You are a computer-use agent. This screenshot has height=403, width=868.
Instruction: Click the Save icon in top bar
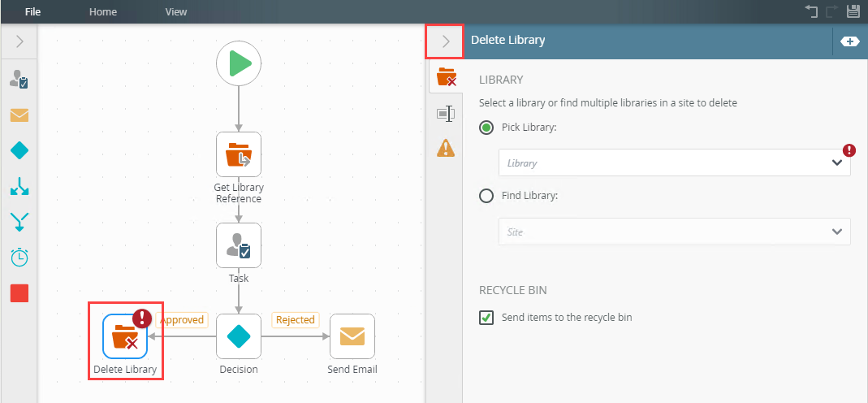[x=853, y=11]
